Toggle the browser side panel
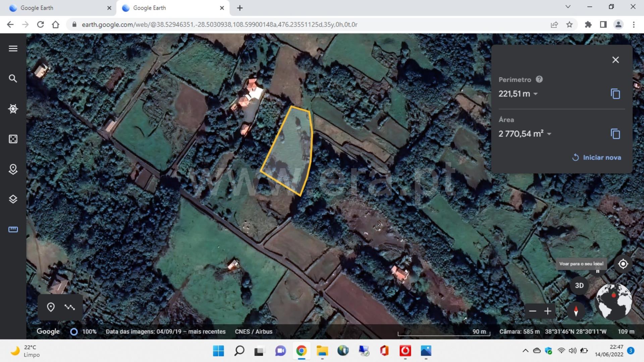Image resolution: width=644 pixels, height=362 pixels. (x=603, y=24)
